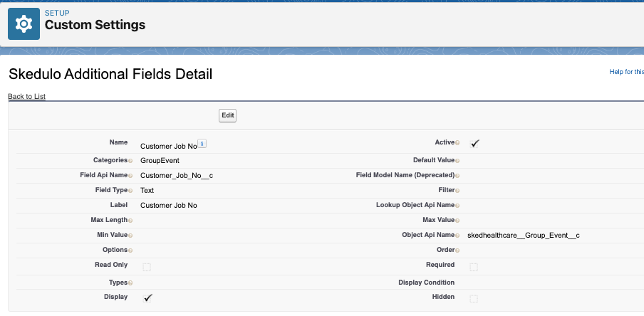This screenshot has width=644, height=316.
Task: Click help icon beside Active label
Action: pos(457,143)
